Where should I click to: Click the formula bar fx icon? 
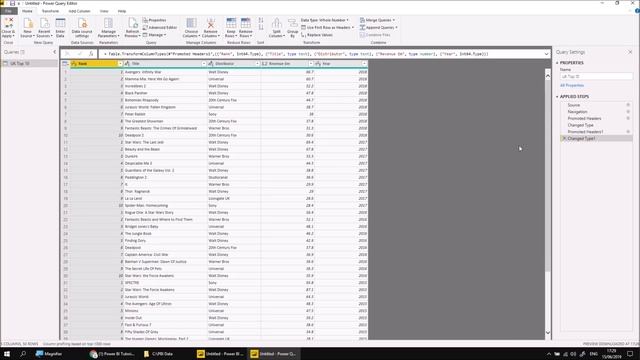pos(91,54)
